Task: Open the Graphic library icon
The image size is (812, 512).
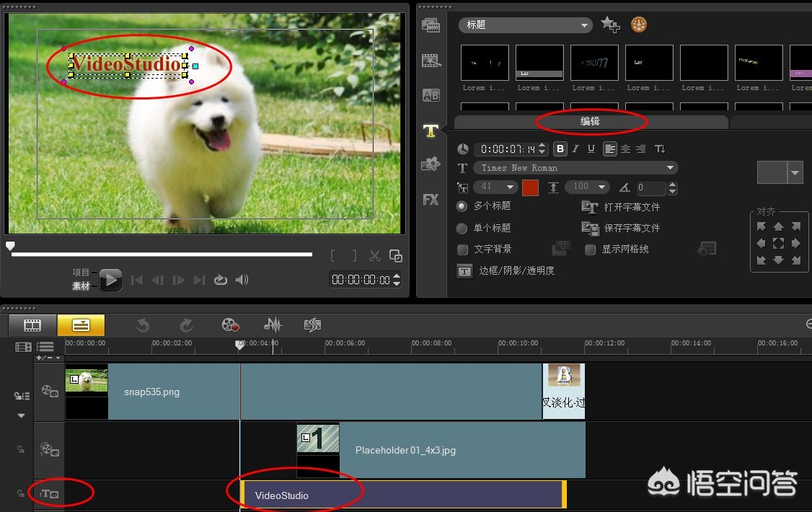Action: (x=431, y=164)
